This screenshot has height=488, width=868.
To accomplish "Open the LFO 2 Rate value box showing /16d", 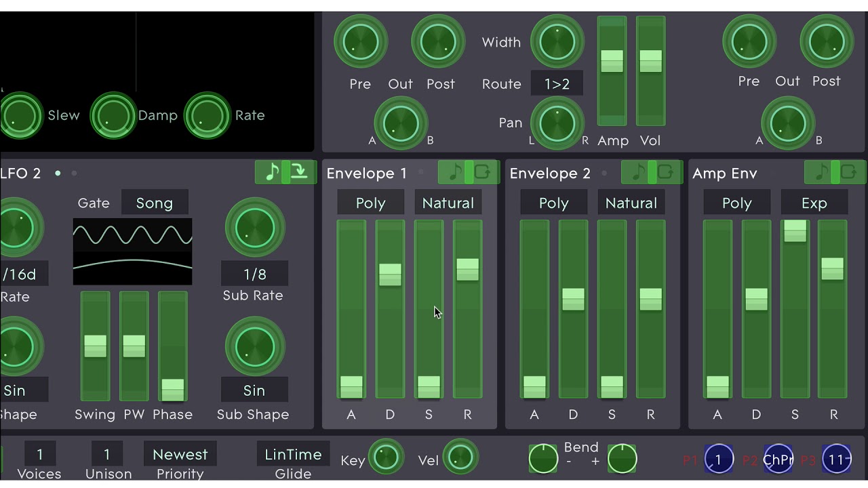I will click(x=24, y=274).
